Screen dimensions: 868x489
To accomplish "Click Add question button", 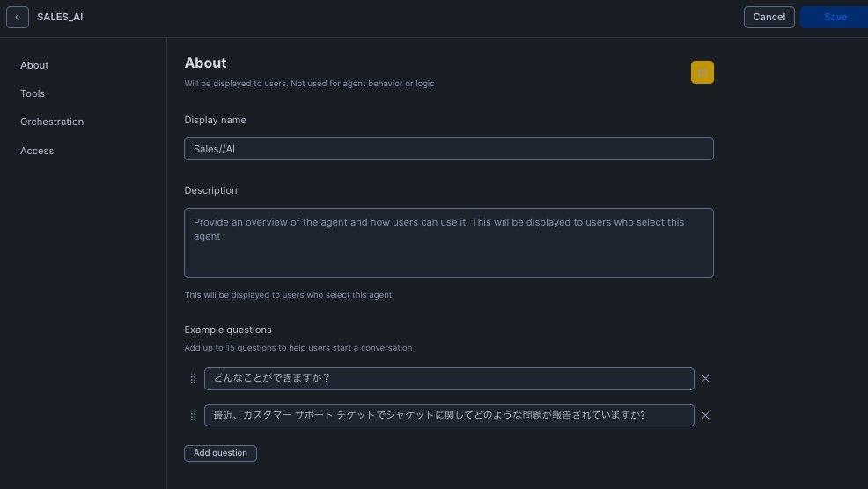I will pyautogui.click(x=220, y=453).
